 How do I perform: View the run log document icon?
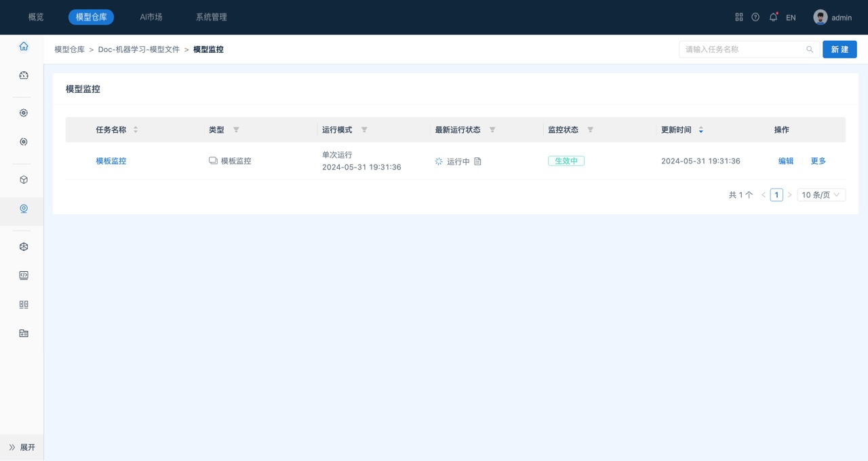pos(477,161)
